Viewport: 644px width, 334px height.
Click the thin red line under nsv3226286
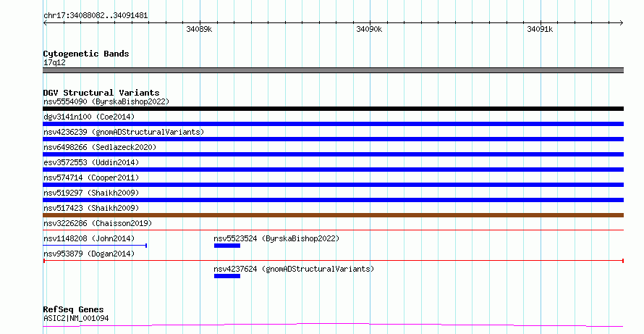[x=333, y=230]
